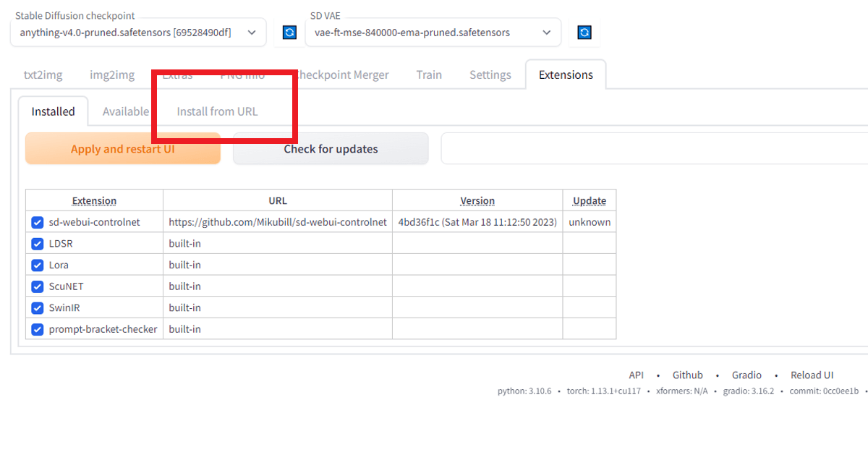Click refresh icon next to SD VAE
The width and height of the screenshot is (868, 455).
pos(585,33)
